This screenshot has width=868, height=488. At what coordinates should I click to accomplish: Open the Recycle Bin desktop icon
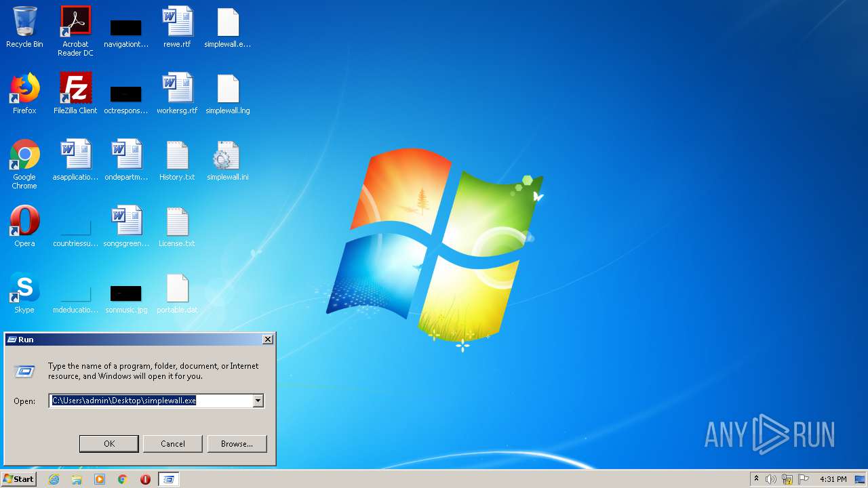[24, 27]
